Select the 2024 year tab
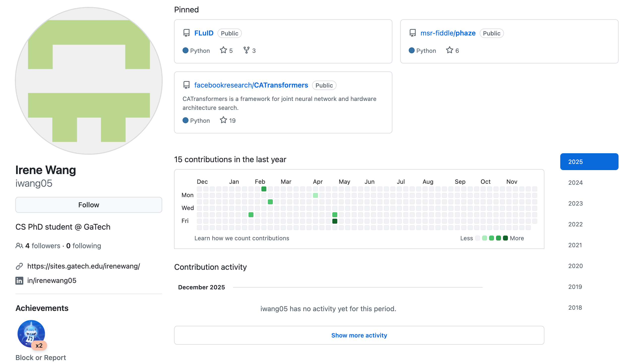The width and height of the screenshot is (624, 364). 575,182
